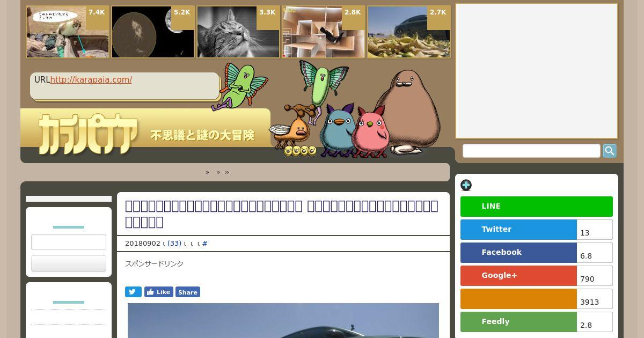644x338 pixels.
Task: Click the magnifier search icon button
Action: click(609, 151)
